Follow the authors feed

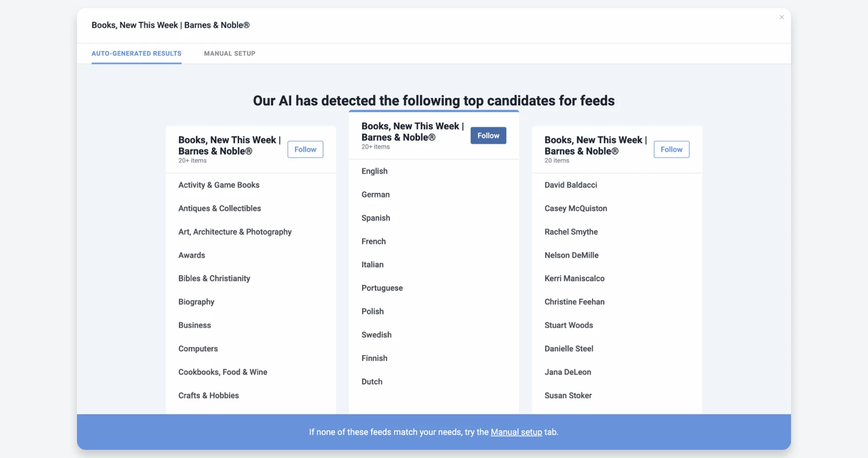click(671, 149)
